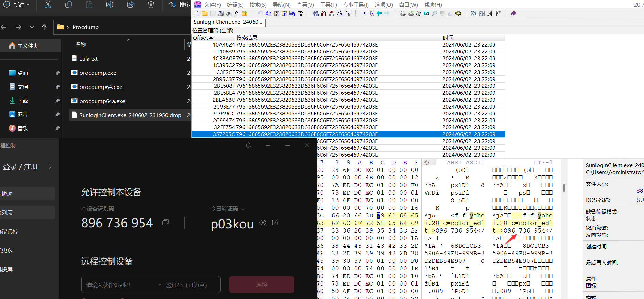The image size is (644, 299).
Task: Select the SunloginClient.exe_24060... tab
Action: coord(228,22)
